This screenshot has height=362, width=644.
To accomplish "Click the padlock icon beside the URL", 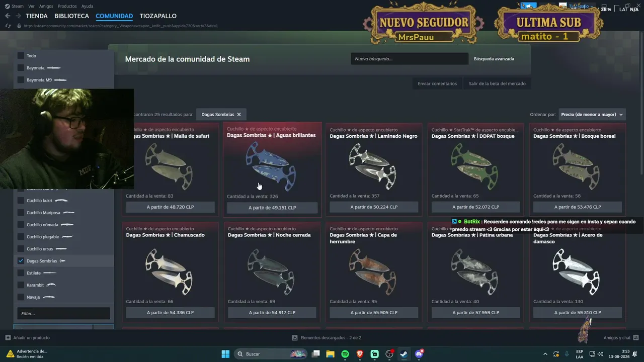I will tap(19, 26).
